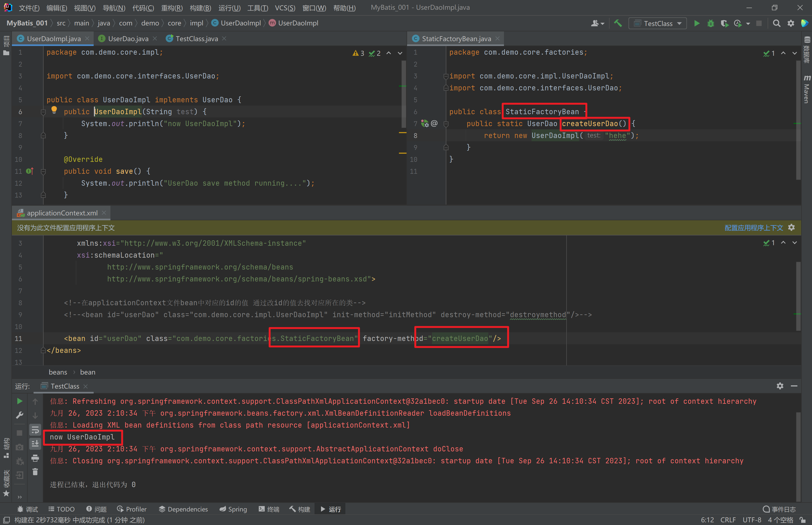Click the green Run button in toolbar
The image size is (812, 525).
[696, 24]
